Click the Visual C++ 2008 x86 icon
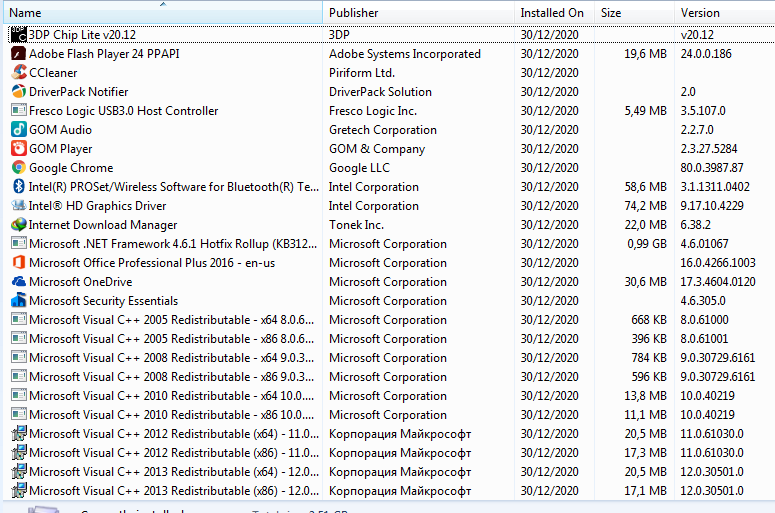The height and width of the screenshot is (513, 775). pos(19,377)
